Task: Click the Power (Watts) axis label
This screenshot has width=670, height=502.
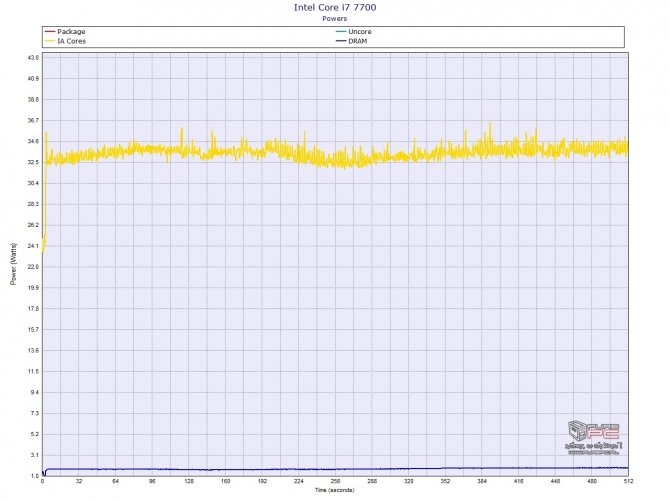Action: pos(13,264)
